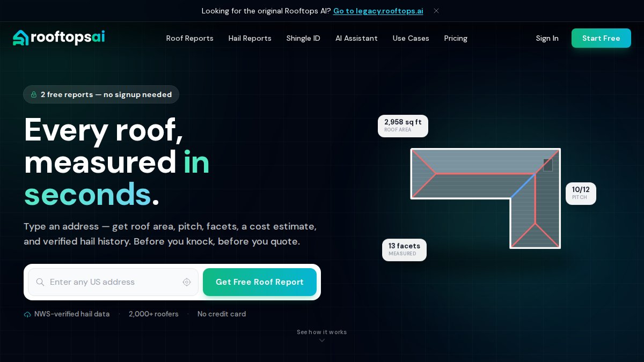Follow the Go to legacy.rooftops.ai link
The width and height of the screenshot is (644, 362).
[x=378, y=11]
